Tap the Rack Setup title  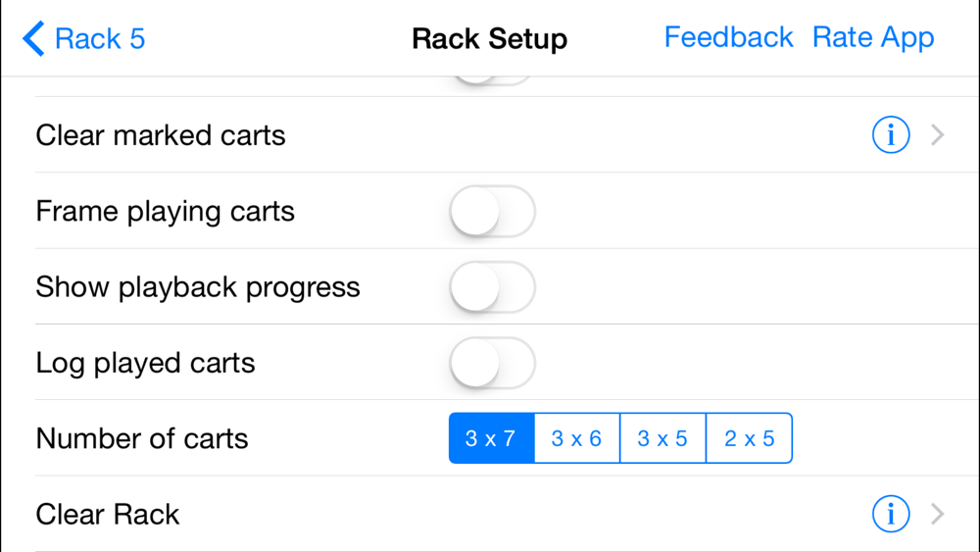(489, 39)
